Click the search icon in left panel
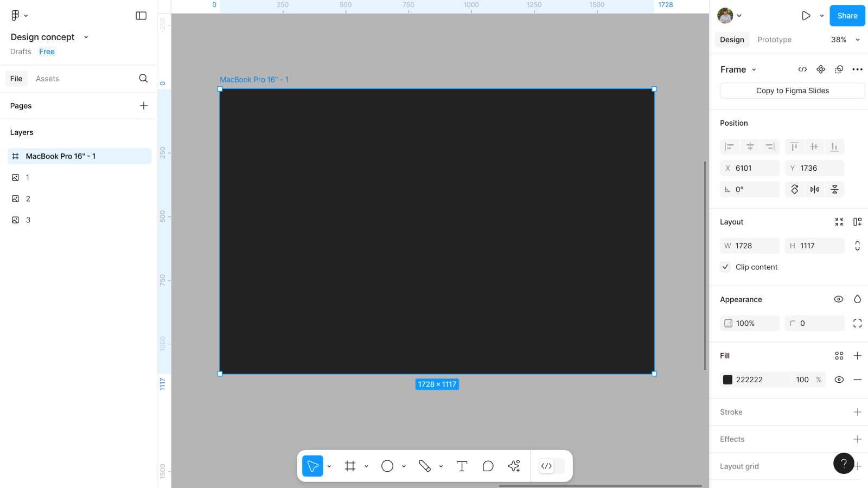Viewport: 868px width, 488px height. pyautogui.click(x=143, y=79)
